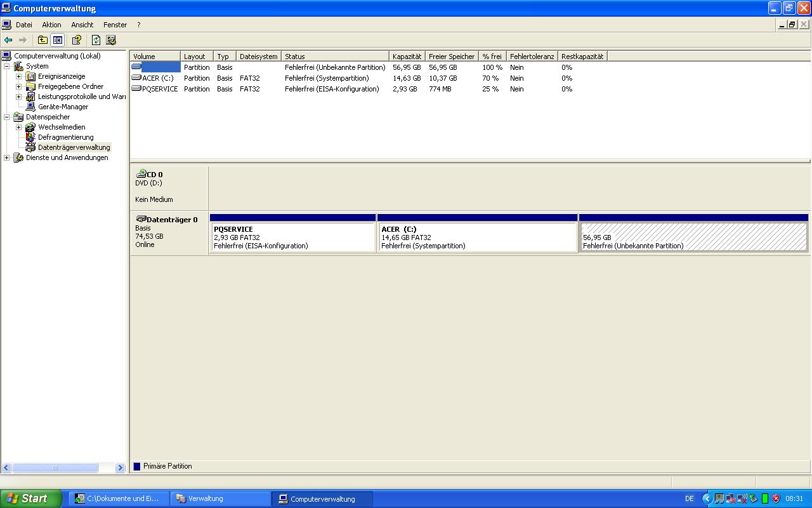
Task: Click the settings view toolbar icon with gear
Action: [111, 40]
